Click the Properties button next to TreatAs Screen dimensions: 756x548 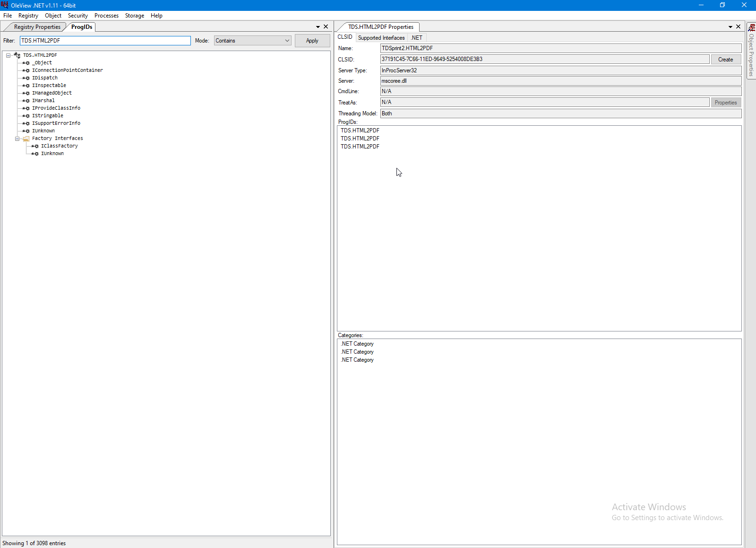point(726,103)
